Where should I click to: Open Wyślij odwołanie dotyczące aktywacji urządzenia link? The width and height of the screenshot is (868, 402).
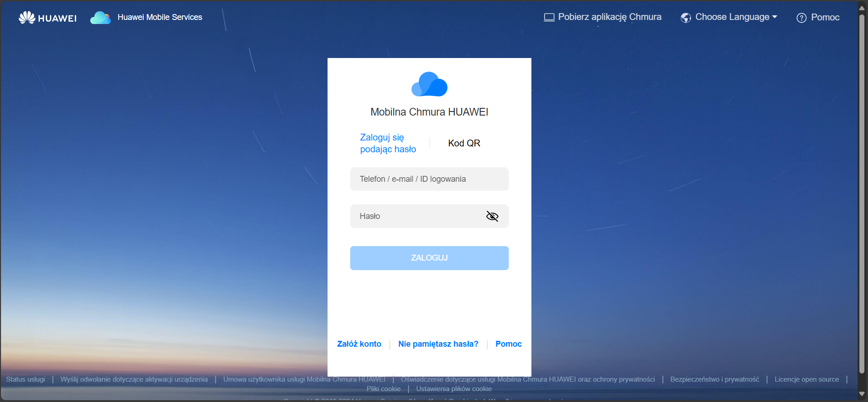134,379
